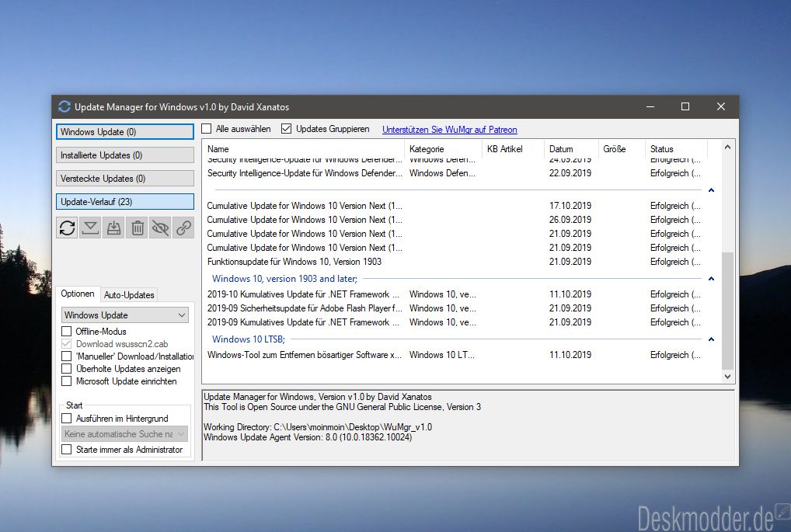791x532 pixels.
Task: Click the Windows 10, version 1903 and later header text
Action: tap(284, 279)
